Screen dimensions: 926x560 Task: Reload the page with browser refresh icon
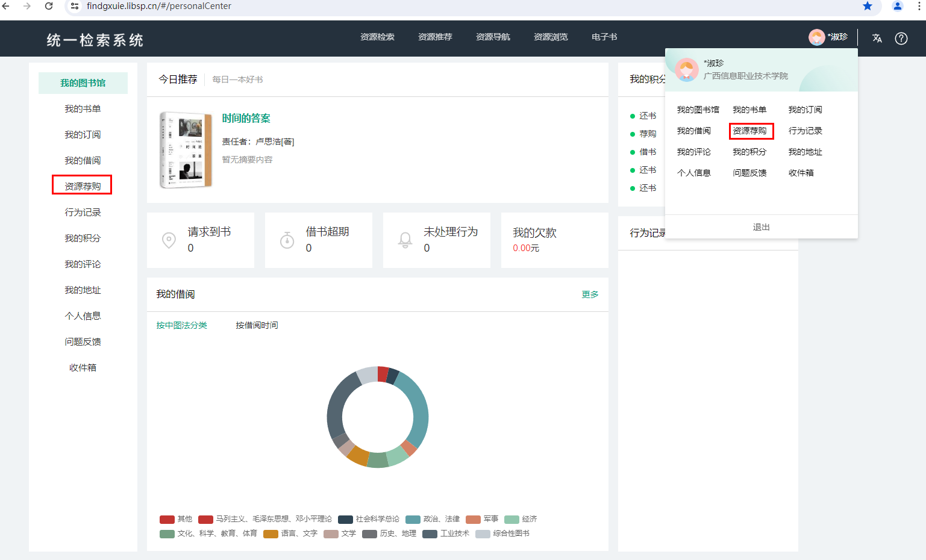coord(49,6)
